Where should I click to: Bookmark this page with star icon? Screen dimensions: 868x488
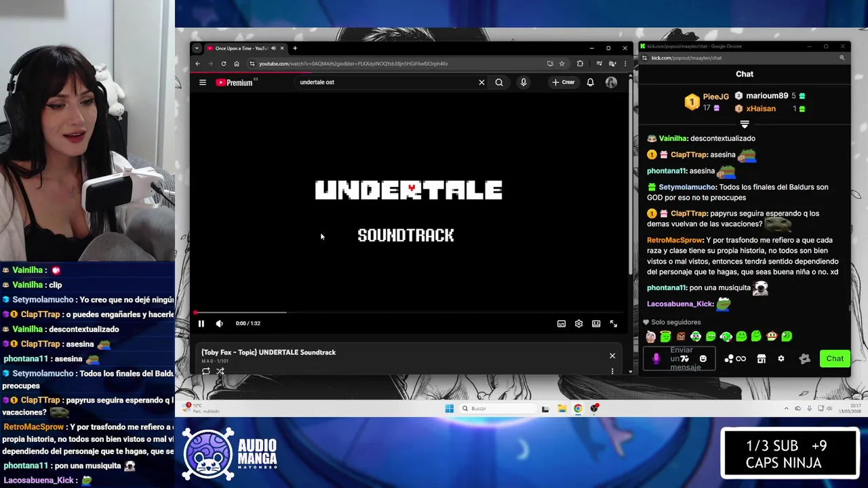click(x=562, y=64)
